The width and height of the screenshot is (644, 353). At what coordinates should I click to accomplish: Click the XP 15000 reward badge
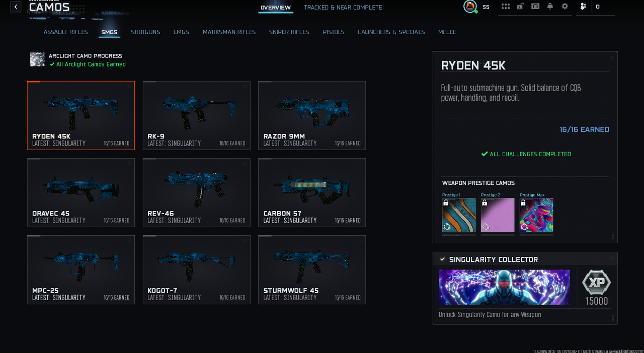click(597, 288)
